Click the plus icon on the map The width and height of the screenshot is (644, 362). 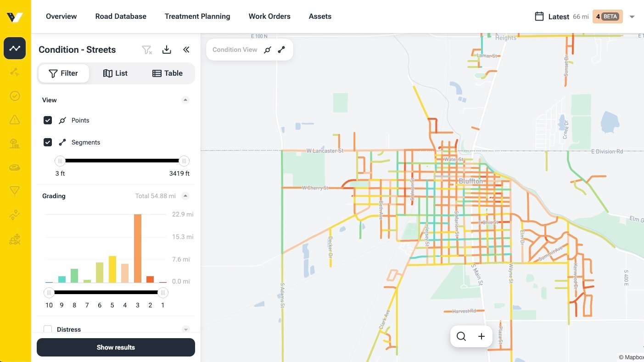tap(482, 336)
